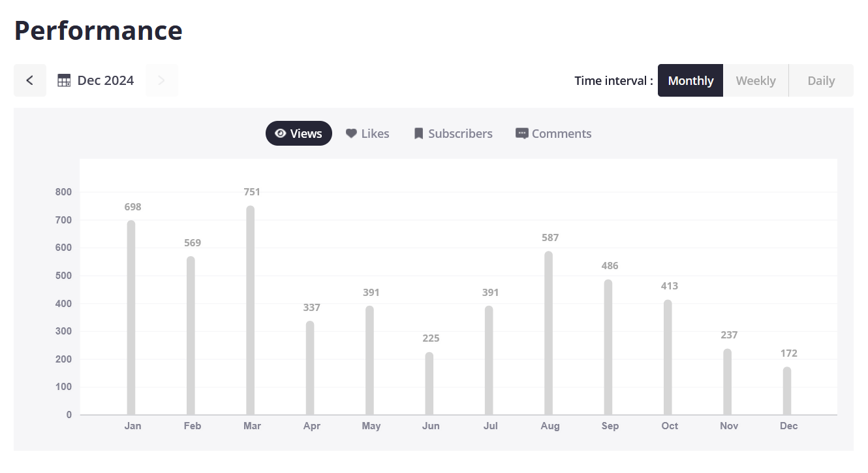Screen dimensions: 868x473
Task: Click the August bar showing 587
Action: coord(549,333)
